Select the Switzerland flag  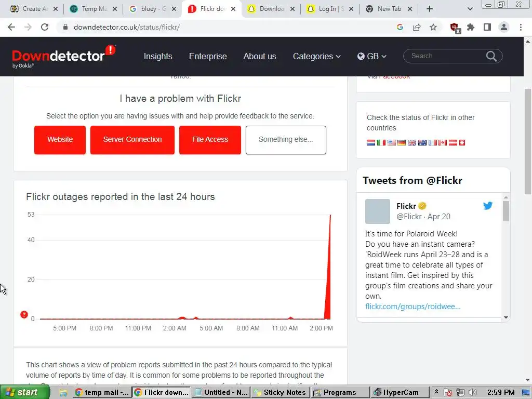tap(462, 142)
